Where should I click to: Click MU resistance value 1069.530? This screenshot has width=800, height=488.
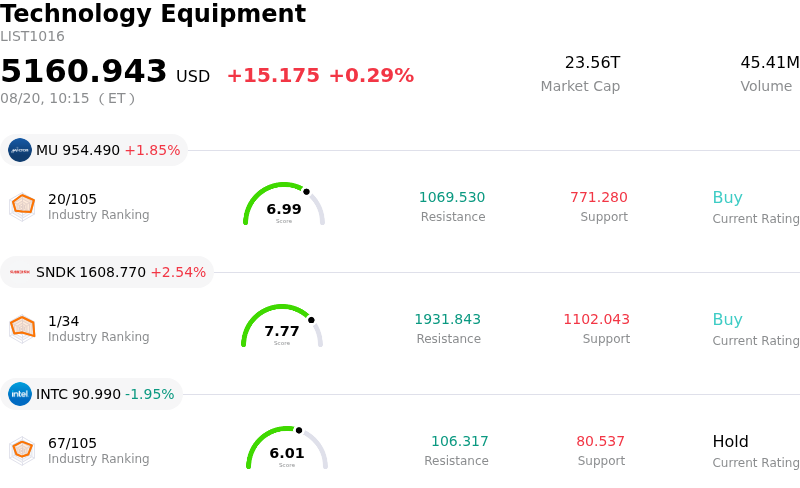tap(452, 197)
